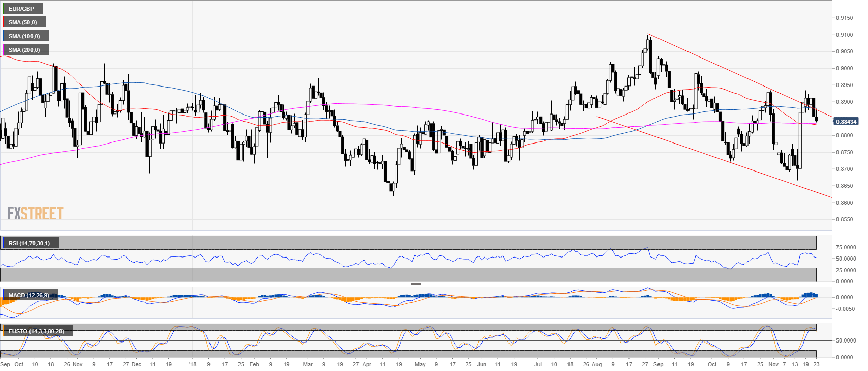Click the green color marker beside EUR/GBP
Screen dimensions: 868x371
[x=3, y=9]
